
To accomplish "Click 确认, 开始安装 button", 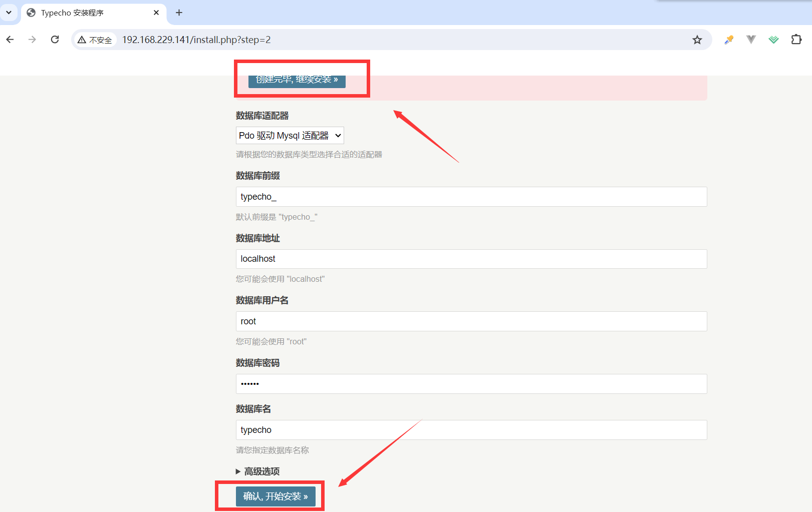I will pyautogui.click(x=276, y=496).
